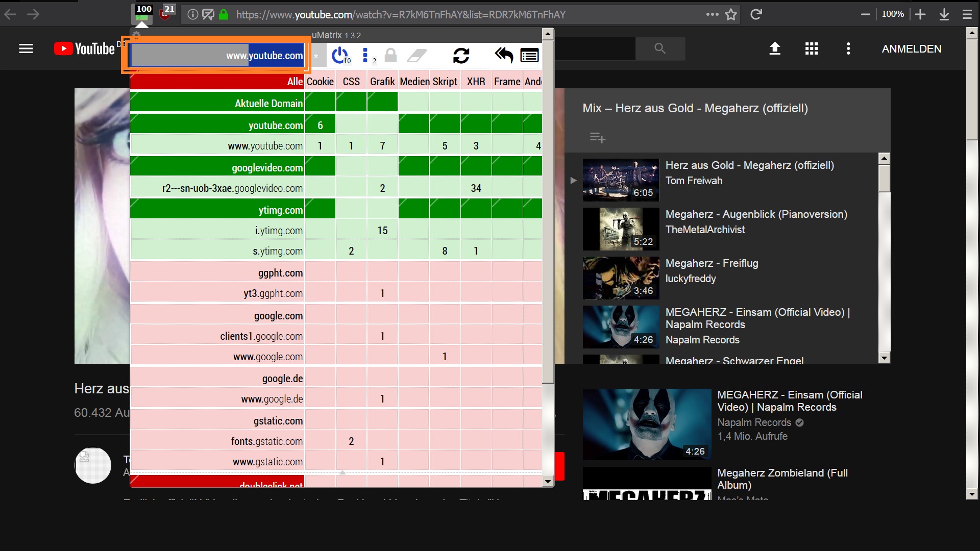
Task: Revert all temporary changes with uMatrix back arrows
Action: coord(504,55)
